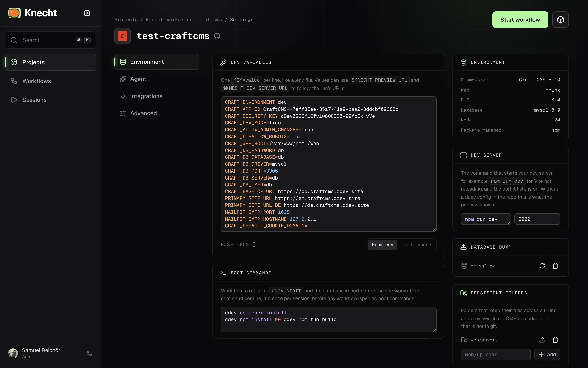The image size is (588, 368).
Task: Click the npm run dev command field
Action: click(486, 219)
